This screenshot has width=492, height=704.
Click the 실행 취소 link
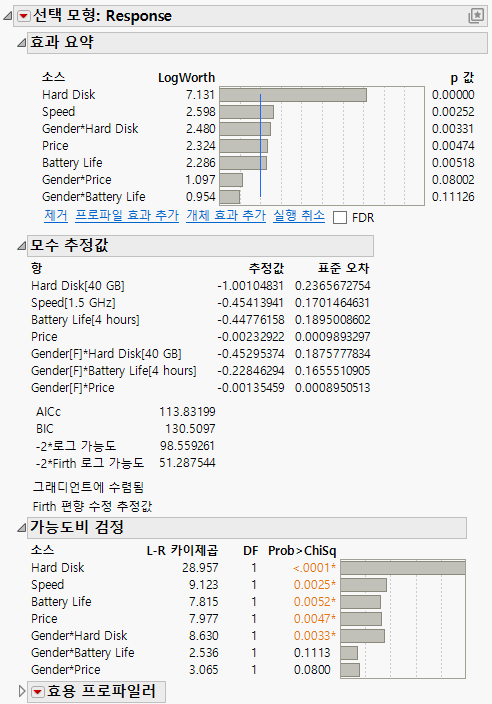[x=299, y=216]
